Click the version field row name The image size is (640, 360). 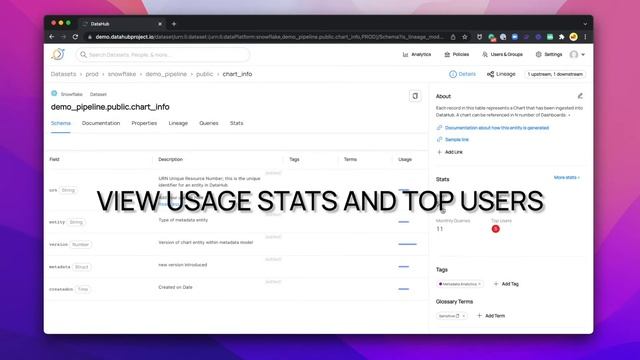[x=58, y=244]
